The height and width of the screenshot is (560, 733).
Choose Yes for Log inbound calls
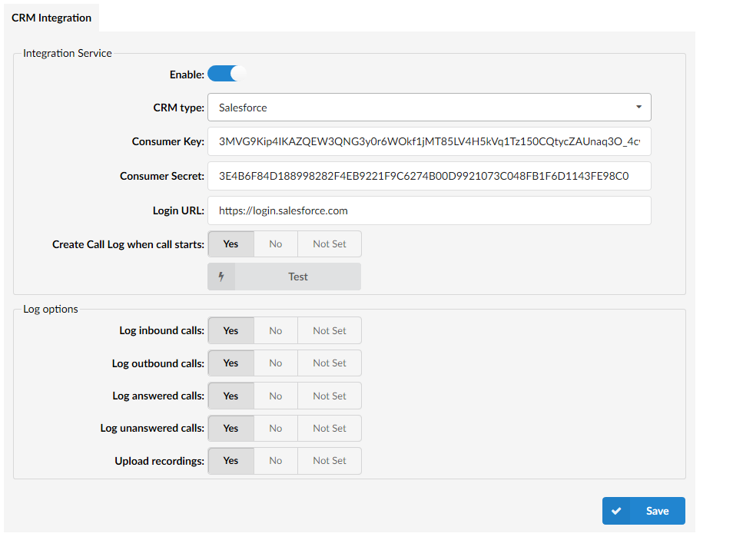231,331
